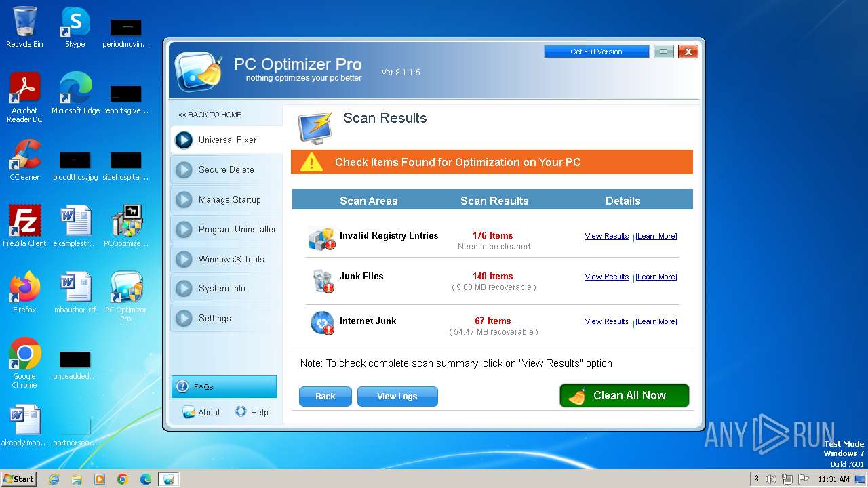Select Manage Startup in sidebar

tap(226, 199)
